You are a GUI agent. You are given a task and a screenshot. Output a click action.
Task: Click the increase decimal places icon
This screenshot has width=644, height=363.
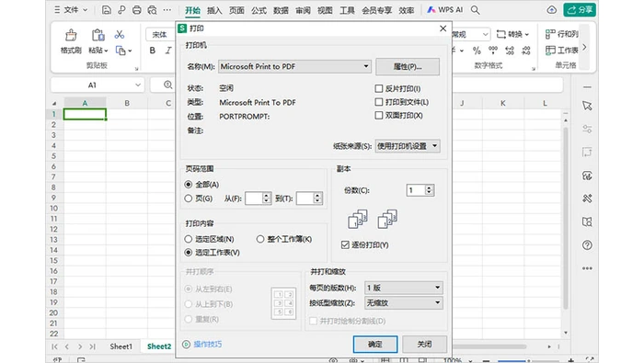510,51
